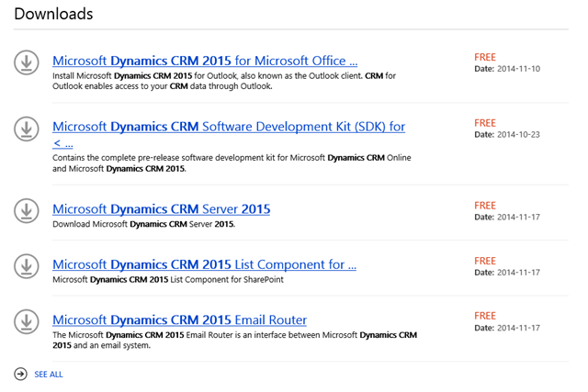This screenshot has height=392, width=588.
Task: Click FREE label in the Email Router row
Action: 485,316
